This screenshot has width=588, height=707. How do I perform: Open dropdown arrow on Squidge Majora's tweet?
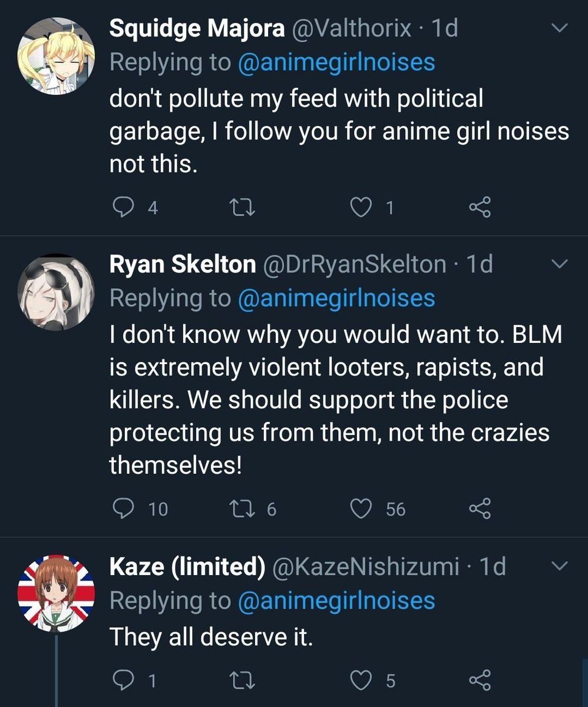coord(559,28)
